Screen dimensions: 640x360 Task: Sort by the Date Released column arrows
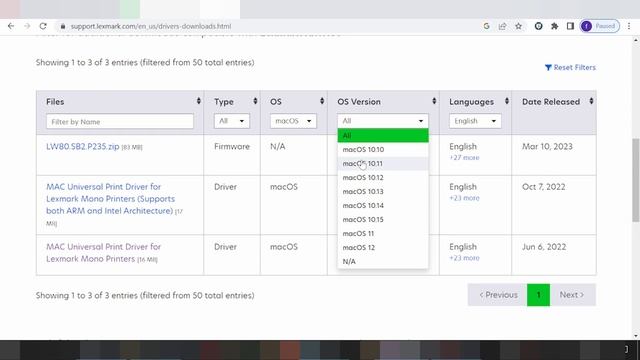click(591, 101)
